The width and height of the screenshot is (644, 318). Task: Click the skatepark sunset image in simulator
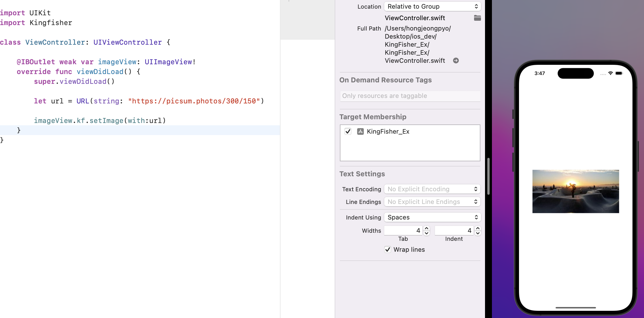point(575,191)
